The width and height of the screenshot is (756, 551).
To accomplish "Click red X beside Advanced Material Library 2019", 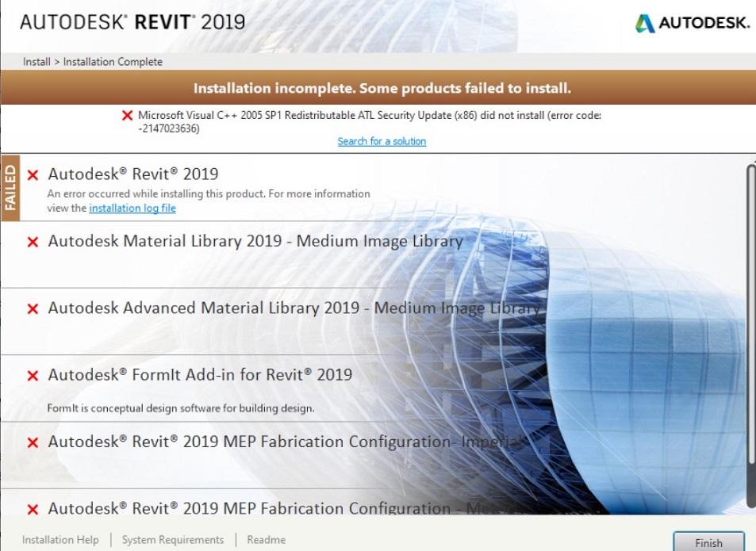I will pyautogui.click(x=33, y=308).
